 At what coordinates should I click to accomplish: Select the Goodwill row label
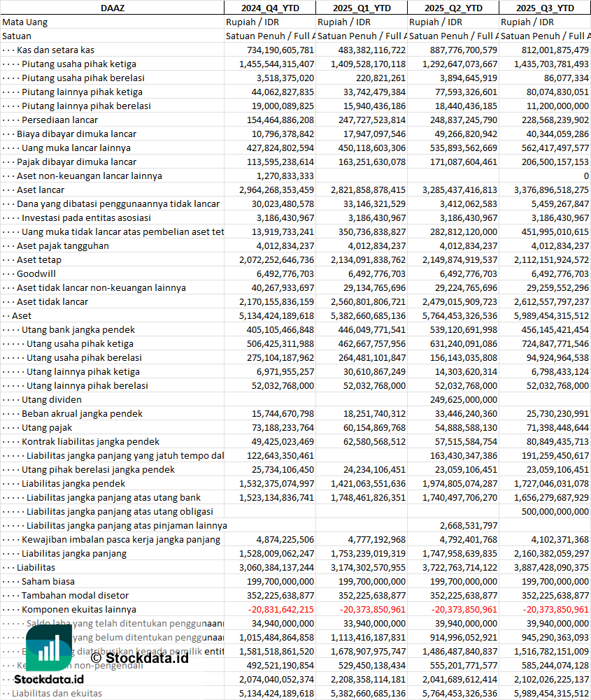click(x=36, y=273)
